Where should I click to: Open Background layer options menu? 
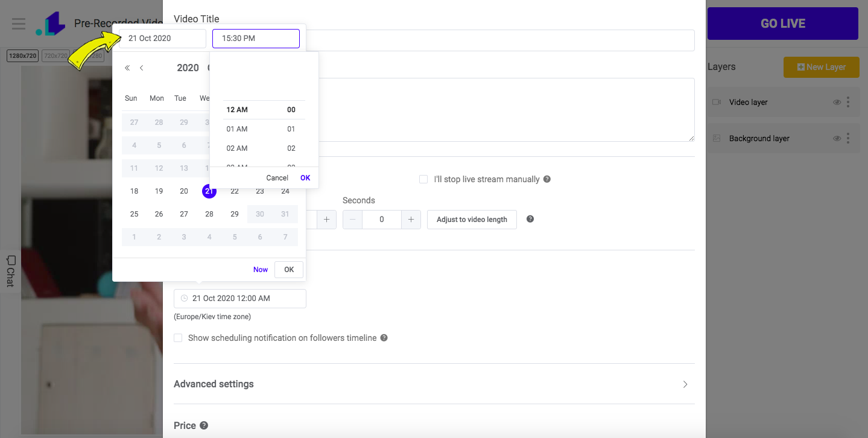click(x=848, y=138)
